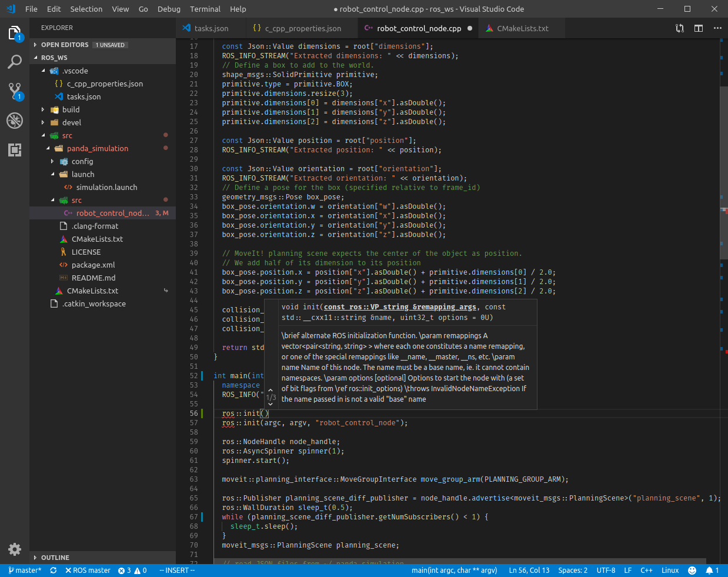Collapse the launch folder

click(x=102, y=174)
